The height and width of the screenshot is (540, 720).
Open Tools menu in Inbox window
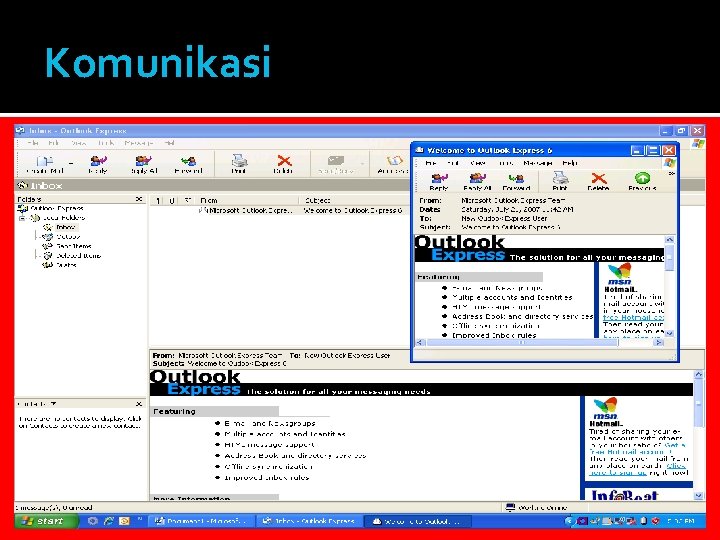point(106,143)
